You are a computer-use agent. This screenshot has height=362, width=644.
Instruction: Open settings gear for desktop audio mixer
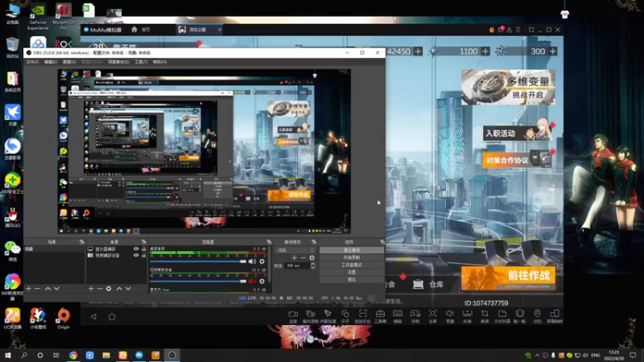click(x=262, y=261)
